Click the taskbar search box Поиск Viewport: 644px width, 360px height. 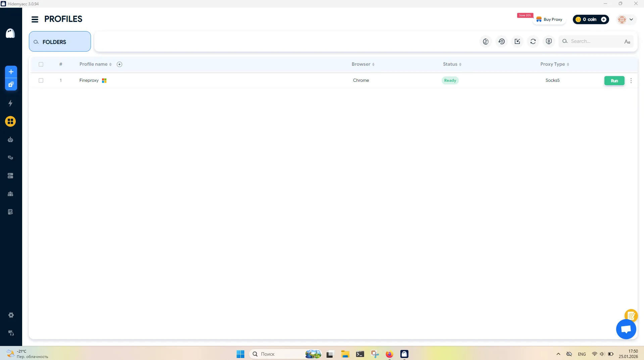(286, 354)
